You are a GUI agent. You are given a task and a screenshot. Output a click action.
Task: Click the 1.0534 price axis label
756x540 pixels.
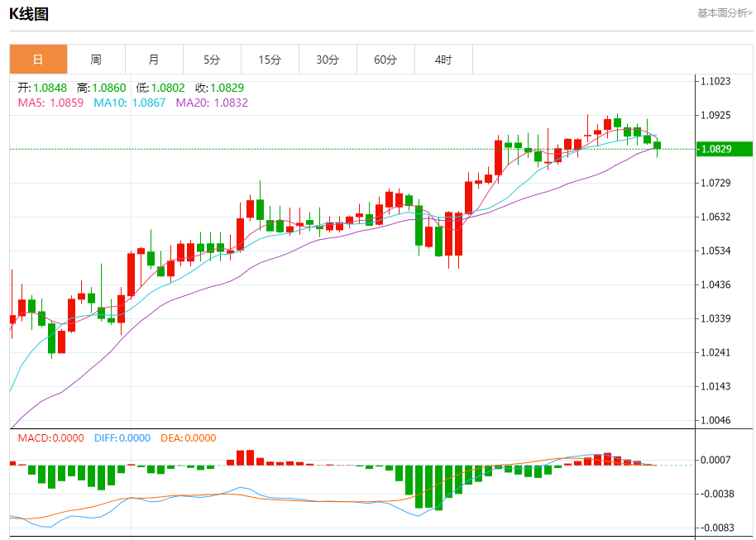point(716,251)
